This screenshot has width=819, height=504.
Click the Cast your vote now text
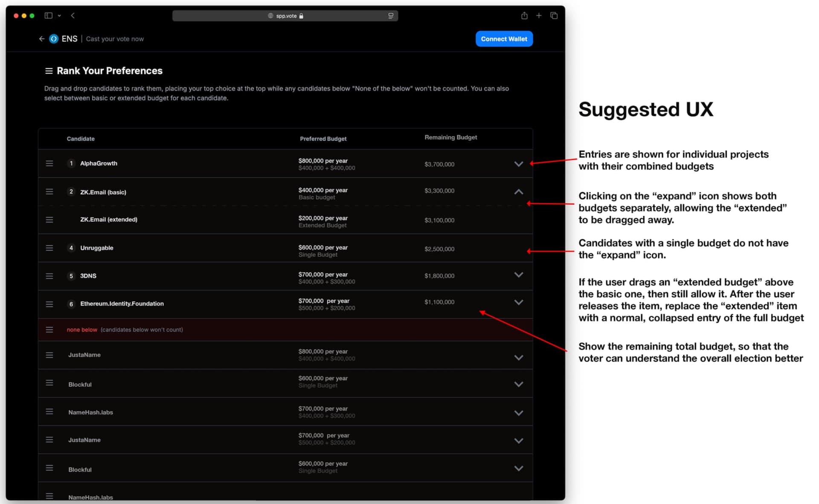[x=115, y=39]
